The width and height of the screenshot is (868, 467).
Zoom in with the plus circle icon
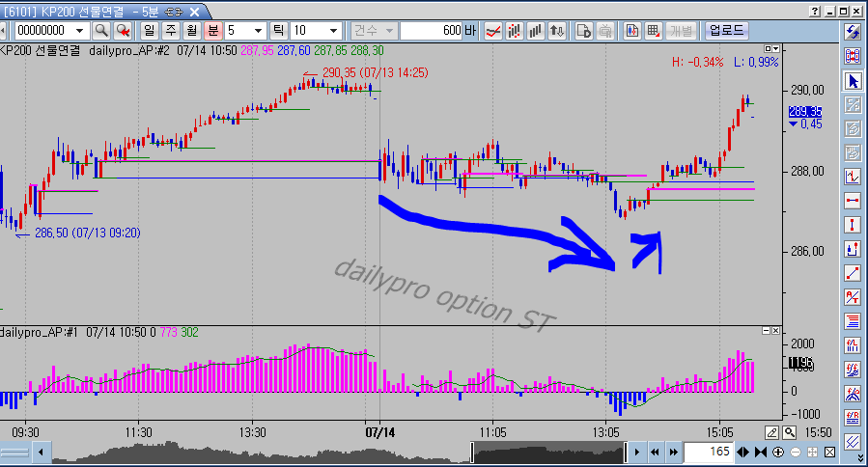tap(778, 453)
